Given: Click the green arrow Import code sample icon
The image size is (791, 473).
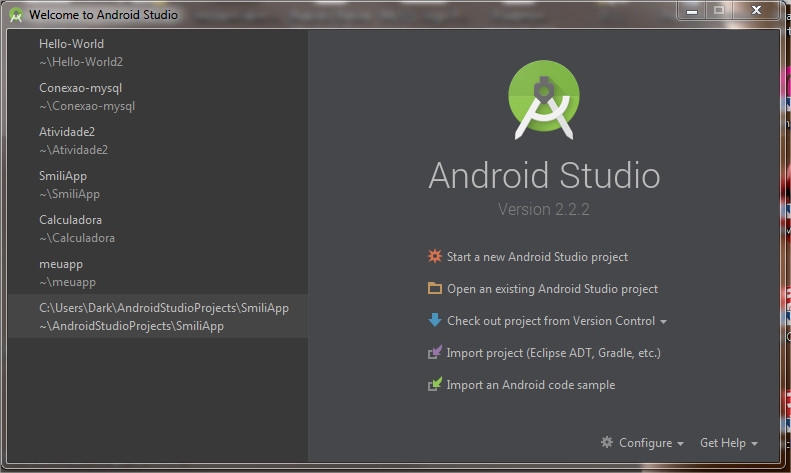Looking at the screenshot, I should pyautogui.click(x=434, y=384).
